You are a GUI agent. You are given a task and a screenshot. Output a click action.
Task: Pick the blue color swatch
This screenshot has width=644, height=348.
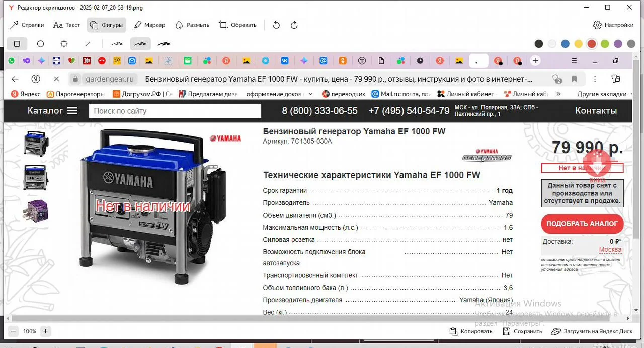click(566, 44)
